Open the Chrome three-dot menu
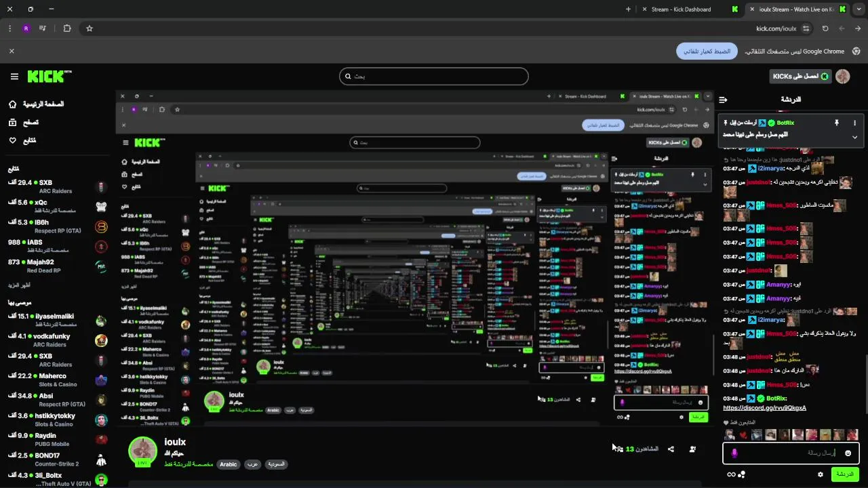Image resolution: width=868 pixels, height=488 pixels. point(9,28)
